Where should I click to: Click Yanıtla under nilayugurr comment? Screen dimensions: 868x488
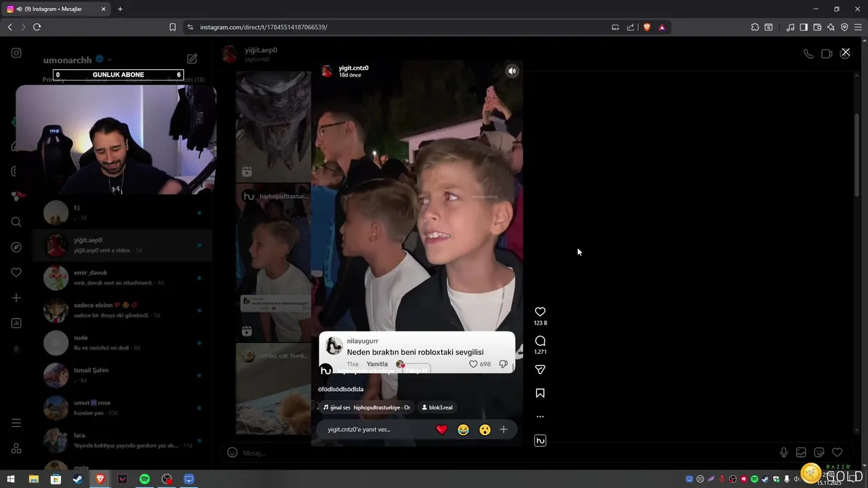pyautogui.click(x=377, y=364)
